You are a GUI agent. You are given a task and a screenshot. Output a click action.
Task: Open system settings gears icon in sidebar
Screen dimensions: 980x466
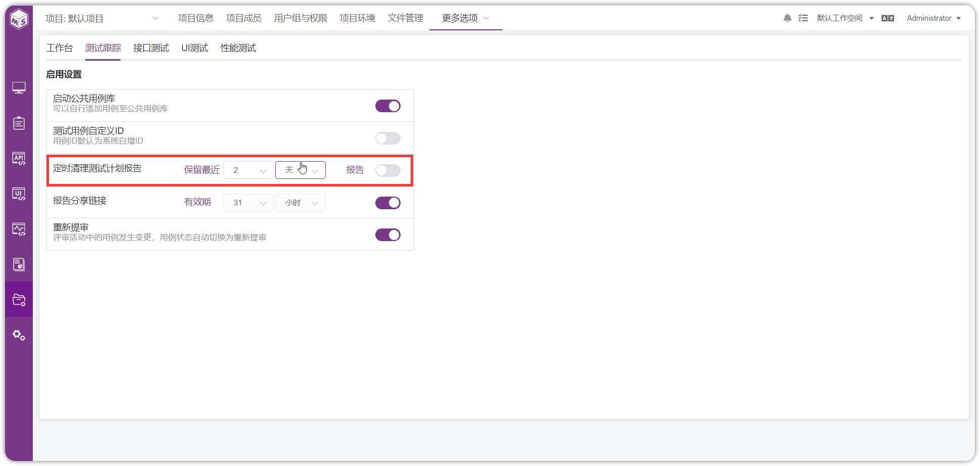pyautogui.click(x=19, y=335)
